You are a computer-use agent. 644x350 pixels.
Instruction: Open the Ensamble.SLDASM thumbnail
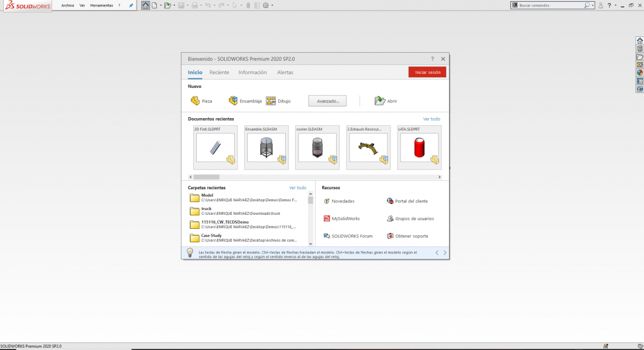266,147
